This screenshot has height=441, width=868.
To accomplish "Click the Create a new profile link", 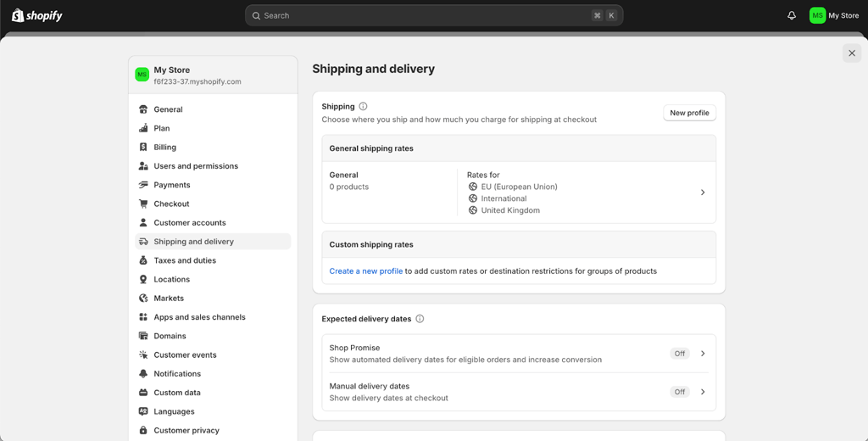I will click(366, 271).
